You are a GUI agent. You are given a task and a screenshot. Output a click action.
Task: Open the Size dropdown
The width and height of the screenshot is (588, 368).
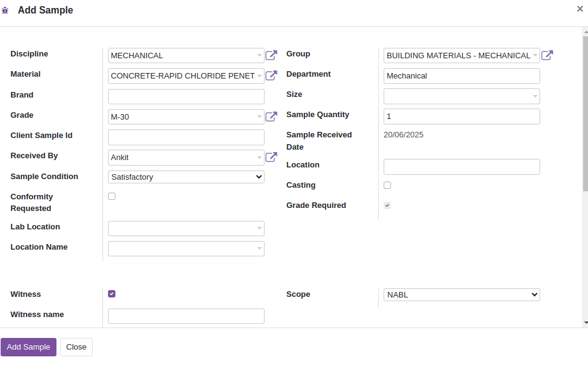462,96
